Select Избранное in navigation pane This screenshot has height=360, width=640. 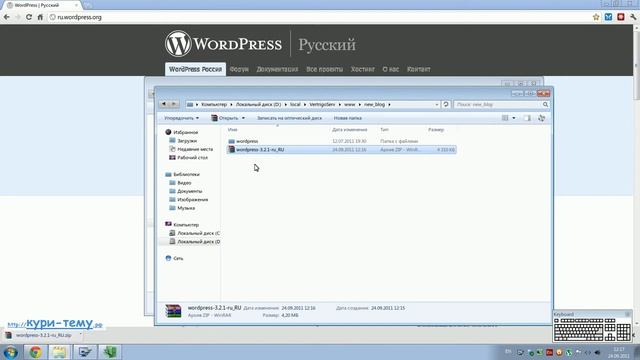click(185, 132)
